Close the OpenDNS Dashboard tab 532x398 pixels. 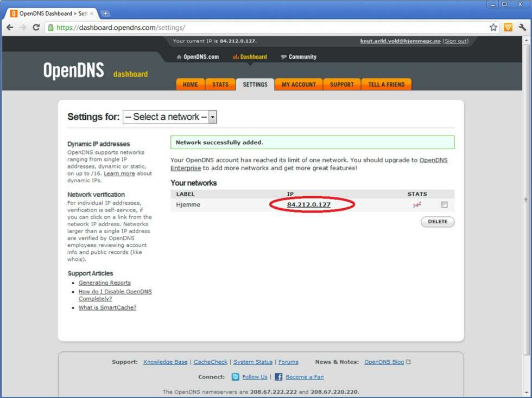92,14
